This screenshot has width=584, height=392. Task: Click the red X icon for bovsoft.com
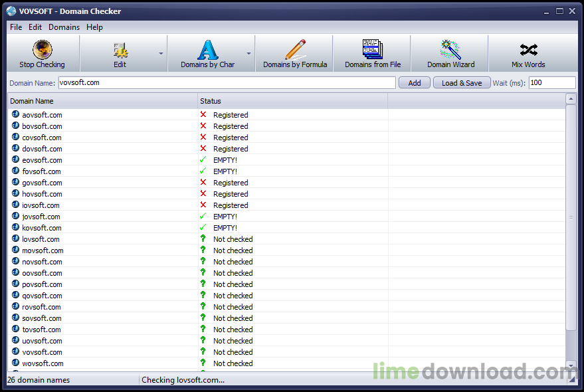(203, 126)
